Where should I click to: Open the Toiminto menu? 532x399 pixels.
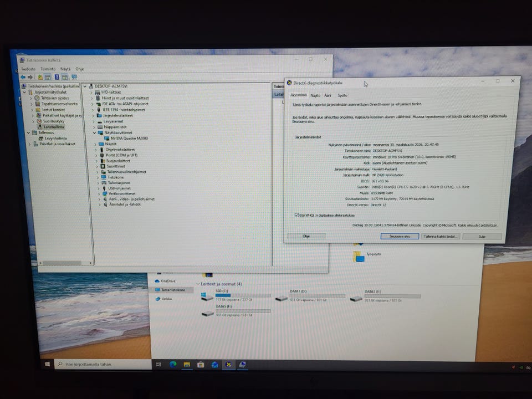pyautogui.click(x=48, y=69)
